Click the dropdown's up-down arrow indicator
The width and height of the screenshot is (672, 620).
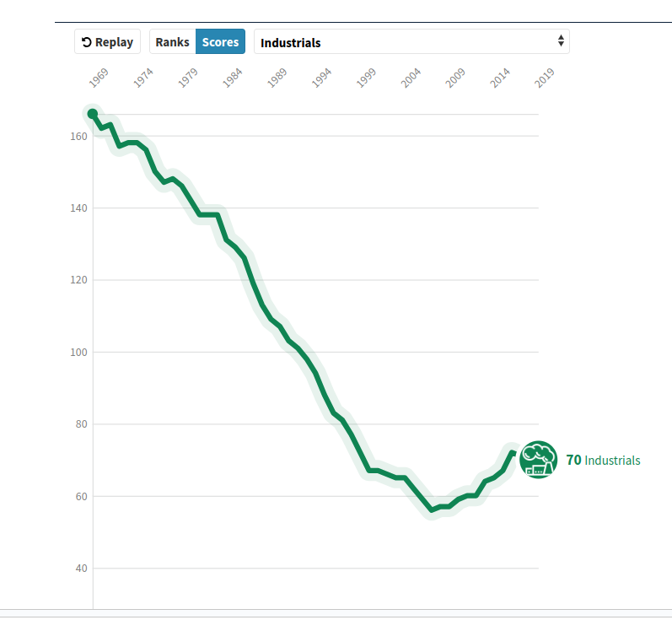(561, 42)
